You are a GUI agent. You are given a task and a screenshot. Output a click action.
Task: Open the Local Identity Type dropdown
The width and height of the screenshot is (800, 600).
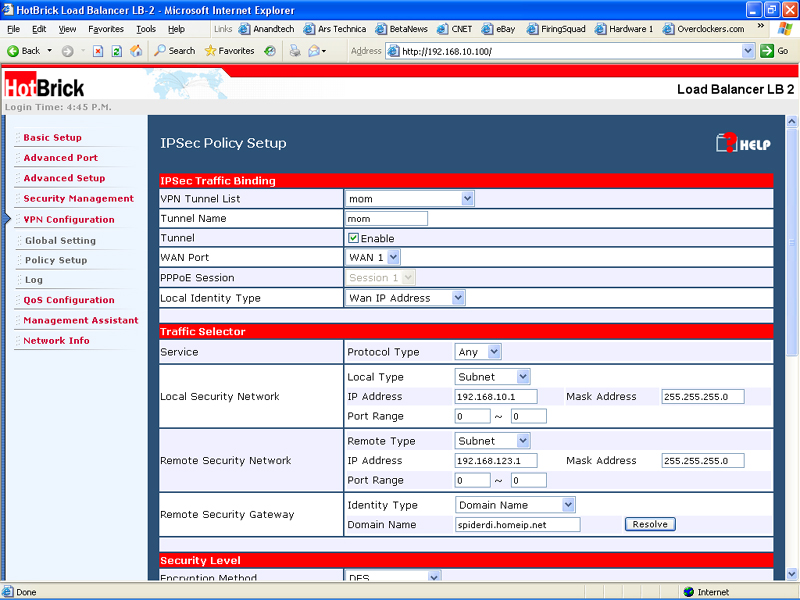(x=458, y=298)
